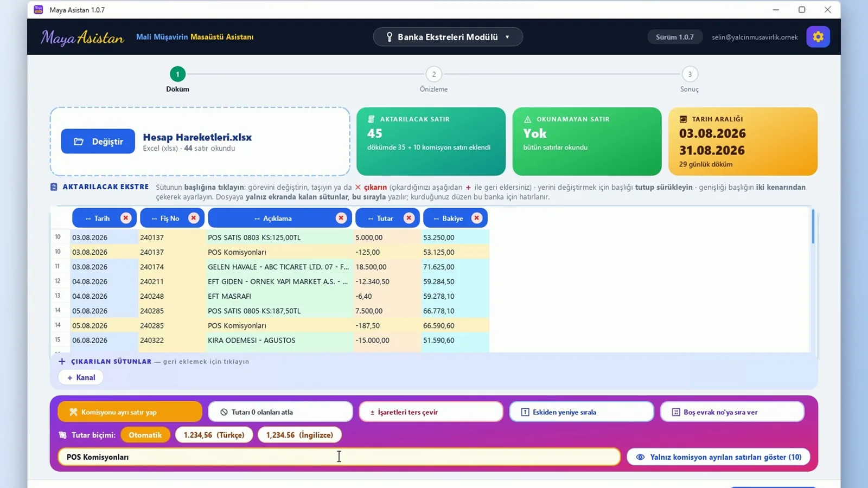This screenshot has height=488, width=868.
Task: Open the Banka Ekstreleri Modülü dropdown
Action: 448,37
